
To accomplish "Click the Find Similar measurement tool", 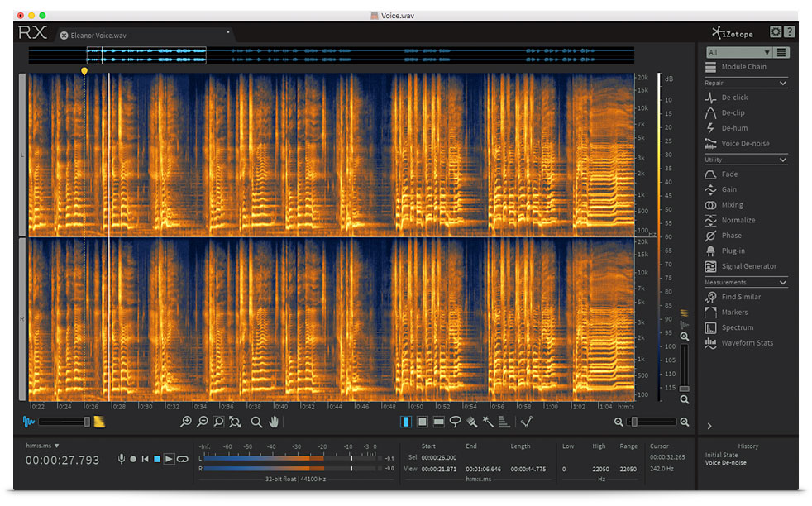I will pos(740,297).
